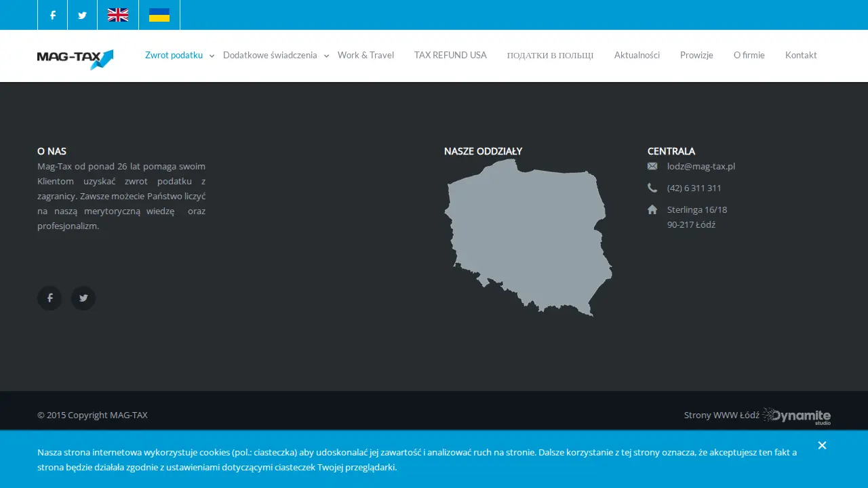
Task: Click the envelope icon beside the email
Action: 652,166
